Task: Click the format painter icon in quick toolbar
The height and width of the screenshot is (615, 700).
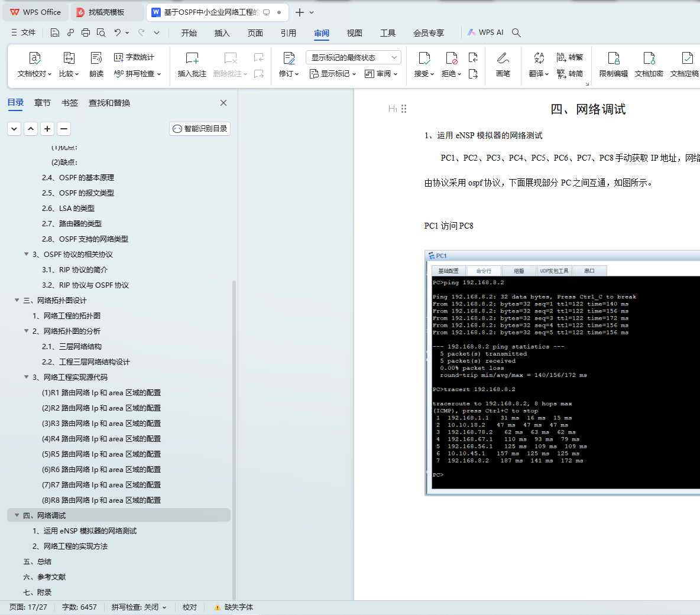Action: (70, 32)
